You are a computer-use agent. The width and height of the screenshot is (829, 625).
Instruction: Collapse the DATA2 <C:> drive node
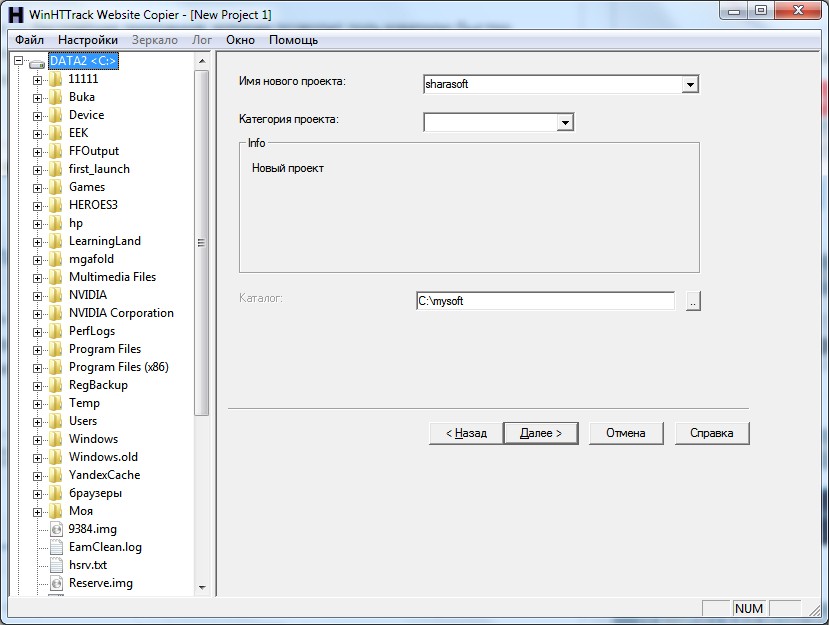click(x=19, y=61)
